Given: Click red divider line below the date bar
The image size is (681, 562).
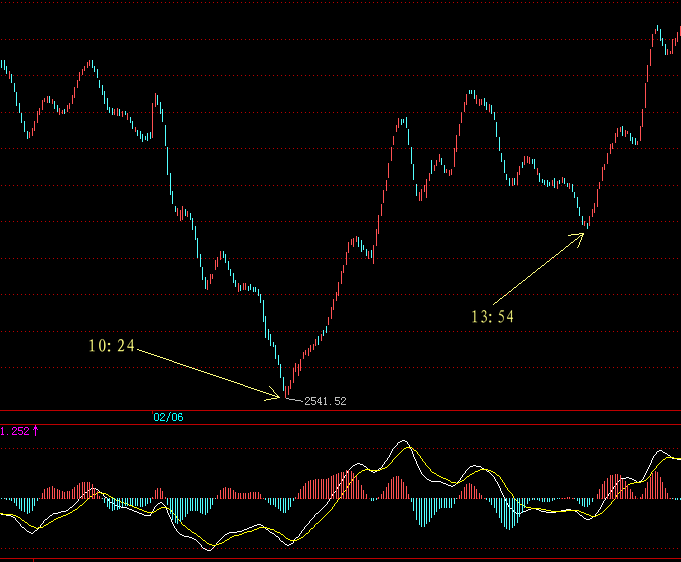Looking at the screenshot, I should coord(340,424).
